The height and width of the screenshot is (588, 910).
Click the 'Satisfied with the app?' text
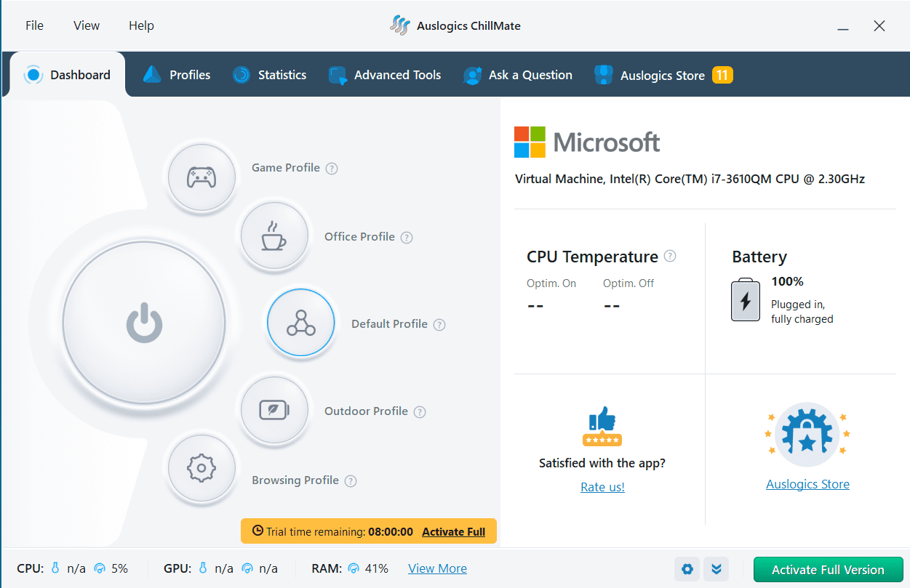[602, 463]
